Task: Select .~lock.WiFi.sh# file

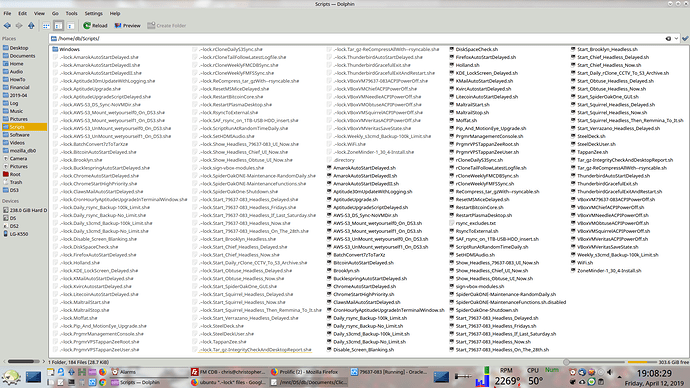Action: [346, 144]
